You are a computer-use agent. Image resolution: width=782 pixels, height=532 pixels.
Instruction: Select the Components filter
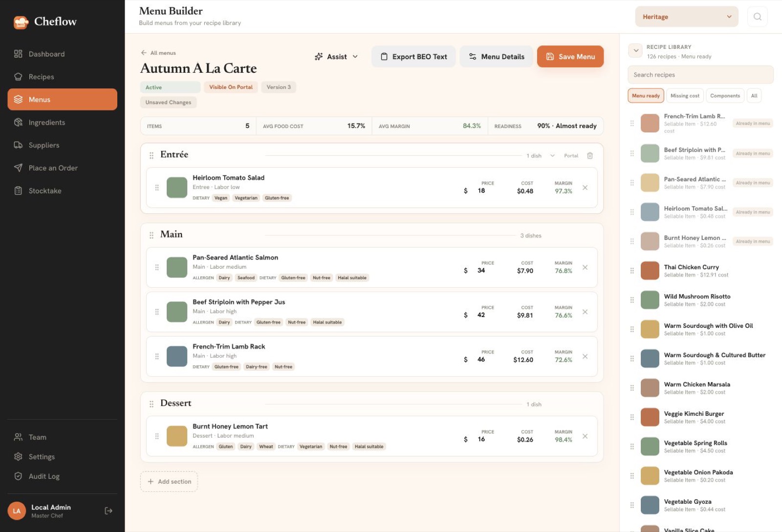tap(725, 96)
